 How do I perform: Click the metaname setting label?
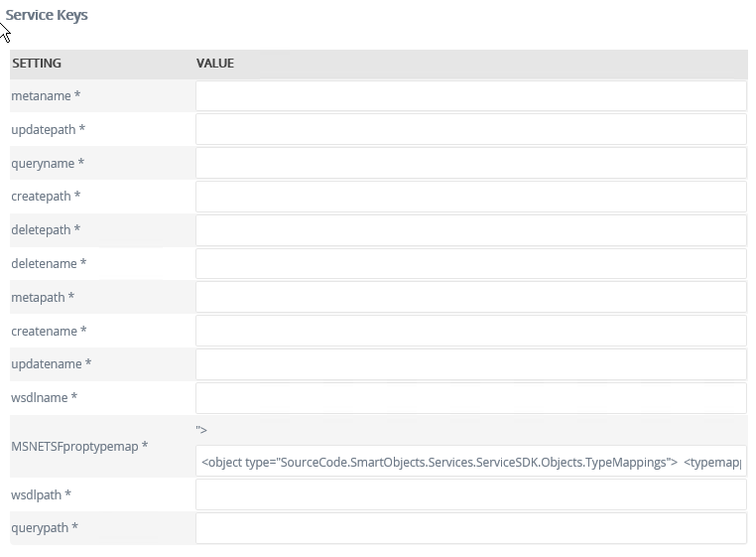coord(46,96)
